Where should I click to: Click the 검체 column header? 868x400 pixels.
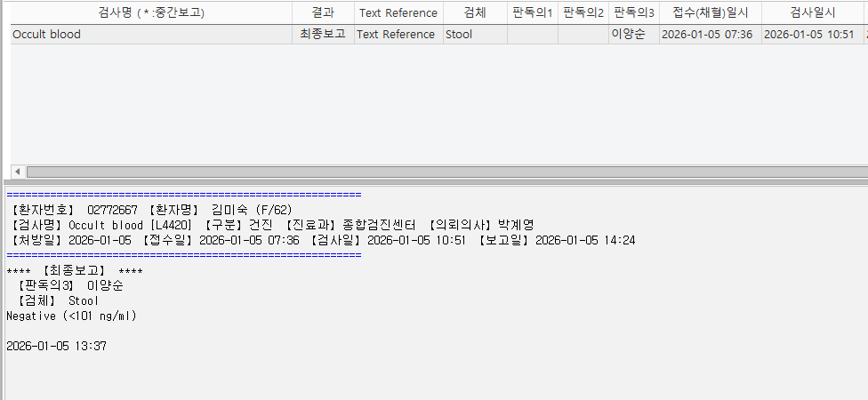[x=475, y=12]
